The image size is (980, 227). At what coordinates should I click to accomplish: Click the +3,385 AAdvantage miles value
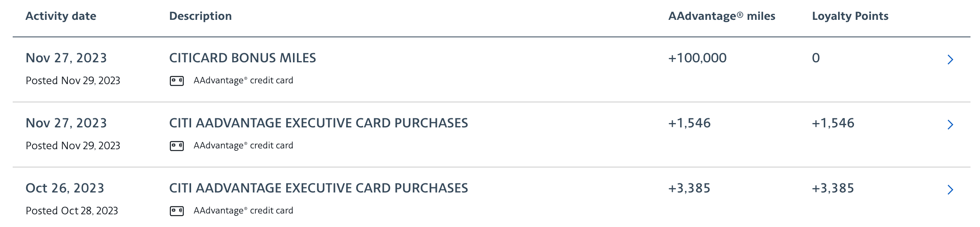click(x=689, y=188)
